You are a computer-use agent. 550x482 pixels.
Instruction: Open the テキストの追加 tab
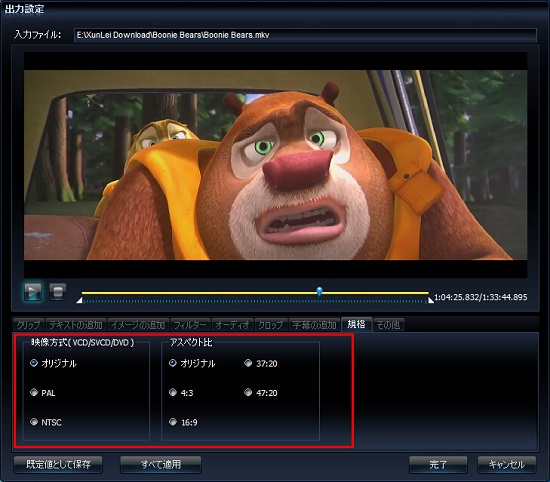click(76, 325)
